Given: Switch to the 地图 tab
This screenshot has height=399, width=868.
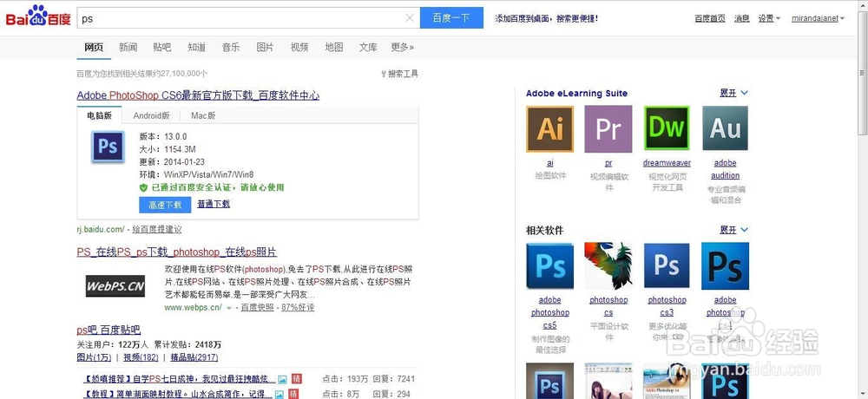Looking at the screenshot, I should pyautogui.click(x=334, y=47).
